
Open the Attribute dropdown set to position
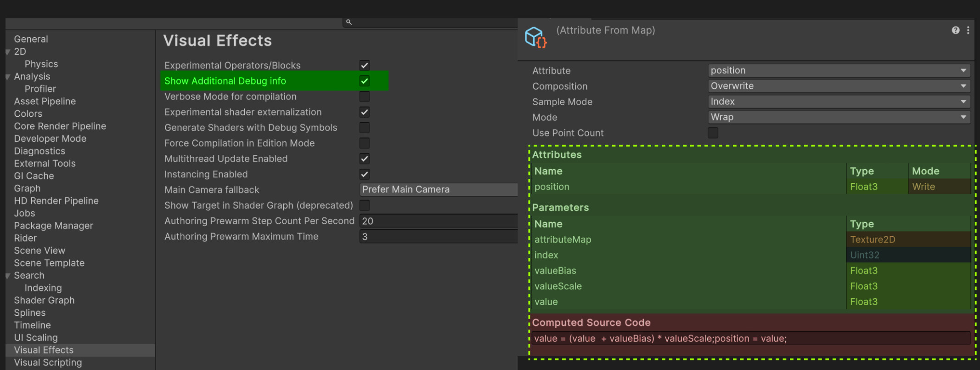[x=839, y=70]
